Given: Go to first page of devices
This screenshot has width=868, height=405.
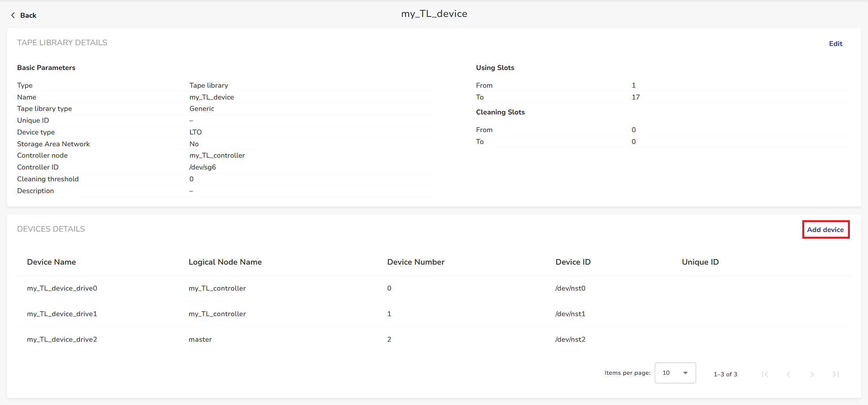Looking at the screenshot, I should (x=765, y=374).
